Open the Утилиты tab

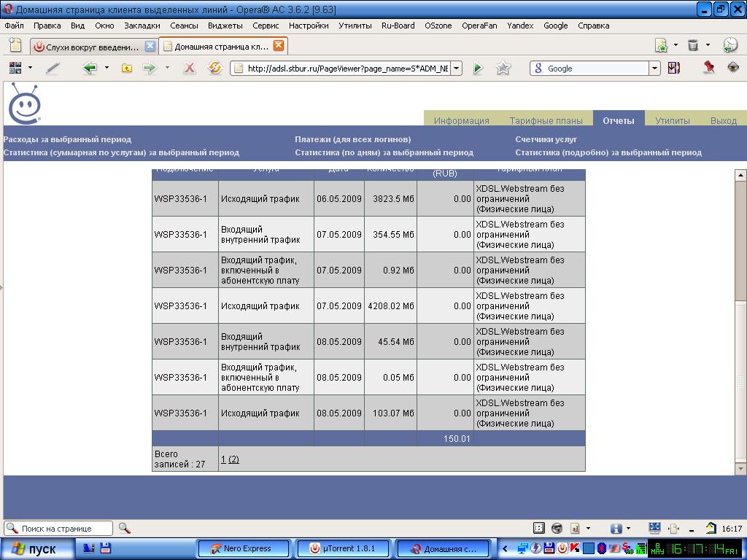(x=672, y=120)
